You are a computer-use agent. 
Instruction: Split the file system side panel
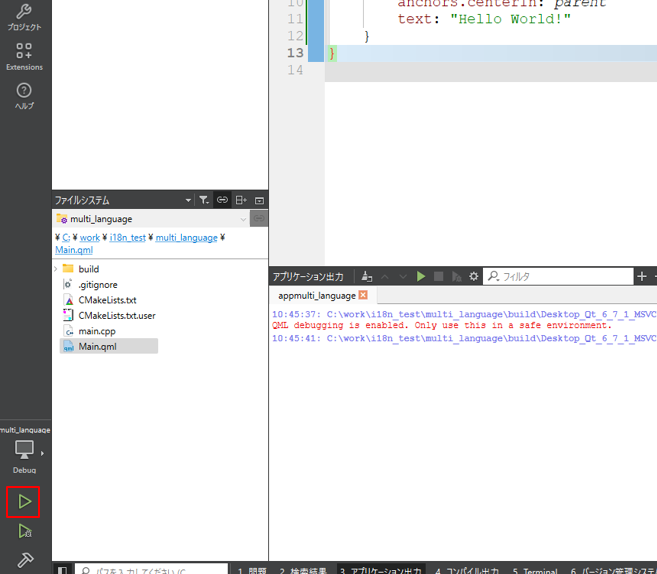pyautogui.click(x=241, y=200)
